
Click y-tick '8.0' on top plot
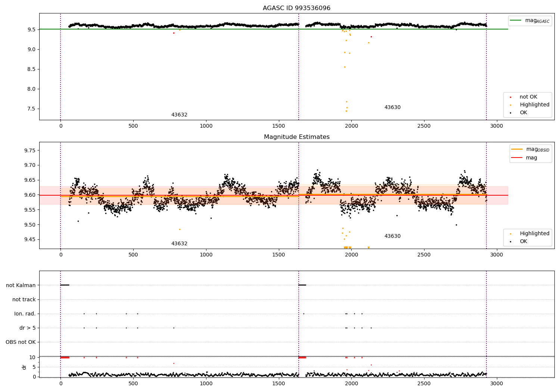(31, 89)
